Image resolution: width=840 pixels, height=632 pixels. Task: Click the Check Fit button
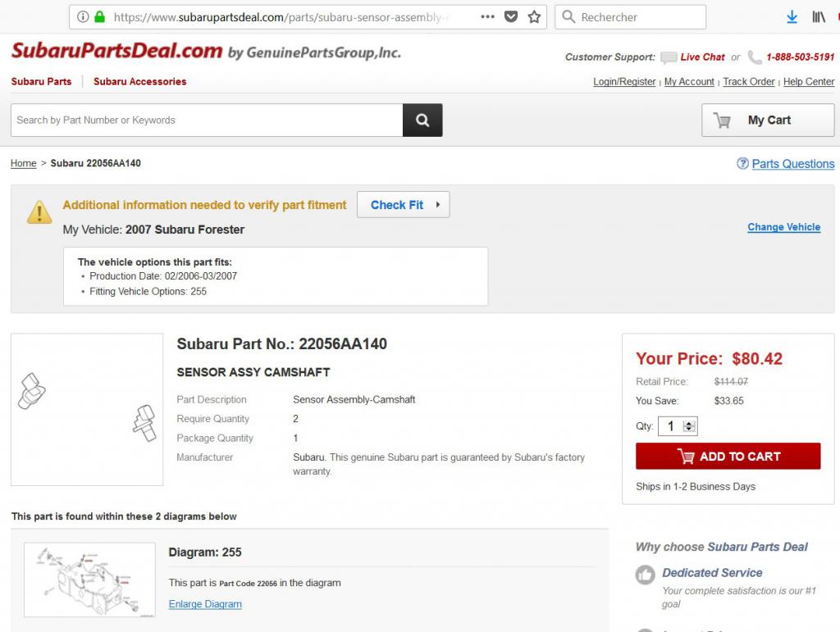pyautogui.click(x=404, y=204)
